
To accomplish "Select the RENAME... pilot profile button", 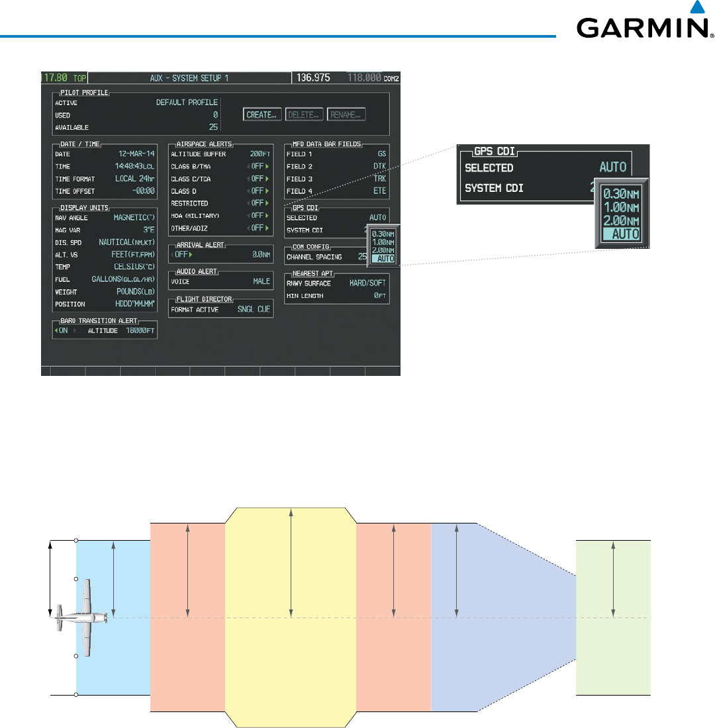I will [346, 114].
